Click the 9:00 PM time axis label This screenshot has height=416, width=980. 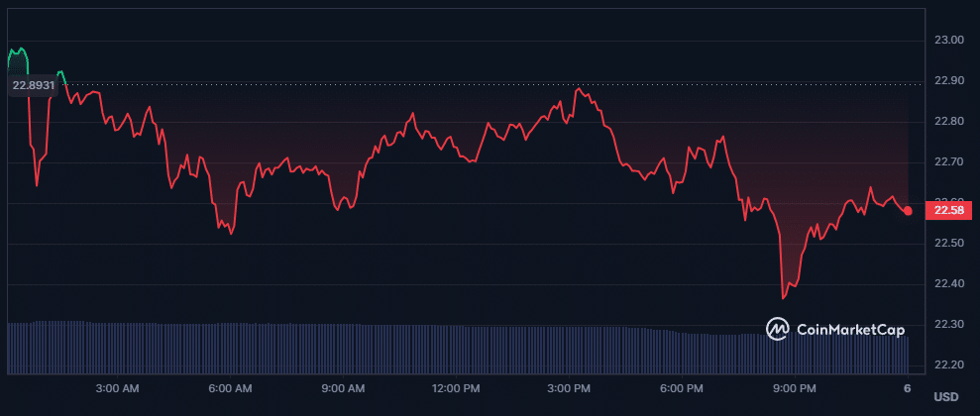pos(794,388)
